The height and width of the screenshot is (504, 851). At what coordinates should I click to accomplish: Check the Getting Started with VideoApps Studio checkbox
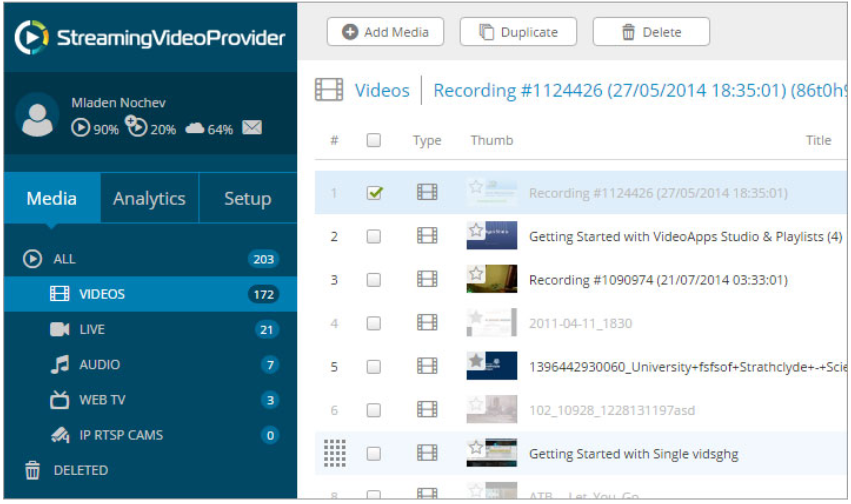point(373,236)
